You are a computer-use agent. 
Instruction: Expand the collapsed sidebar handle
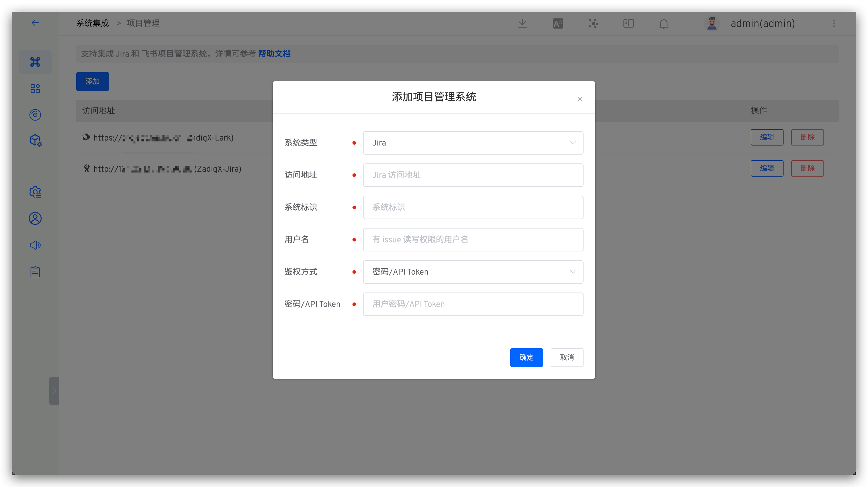[54, 390]
